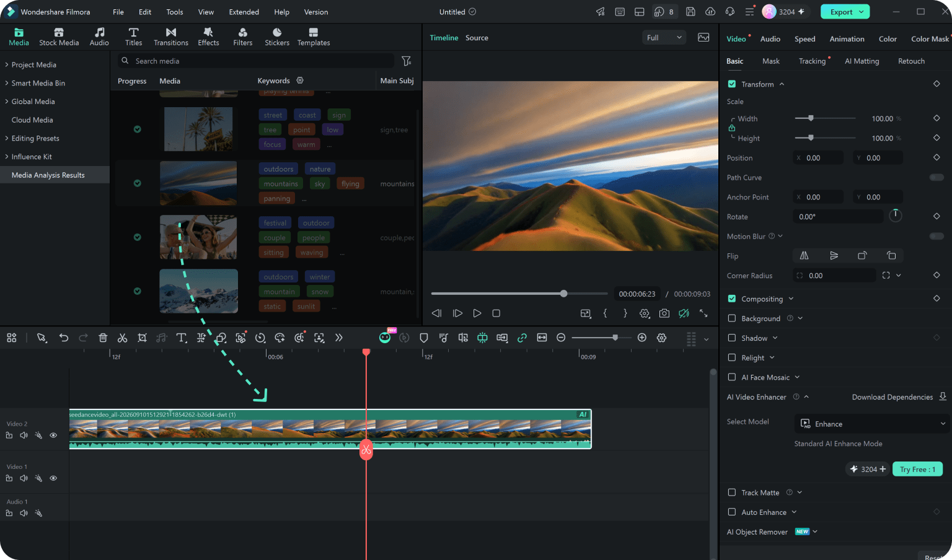Switch to the Source preview tab
952x560 pixels.
point(477,38)
